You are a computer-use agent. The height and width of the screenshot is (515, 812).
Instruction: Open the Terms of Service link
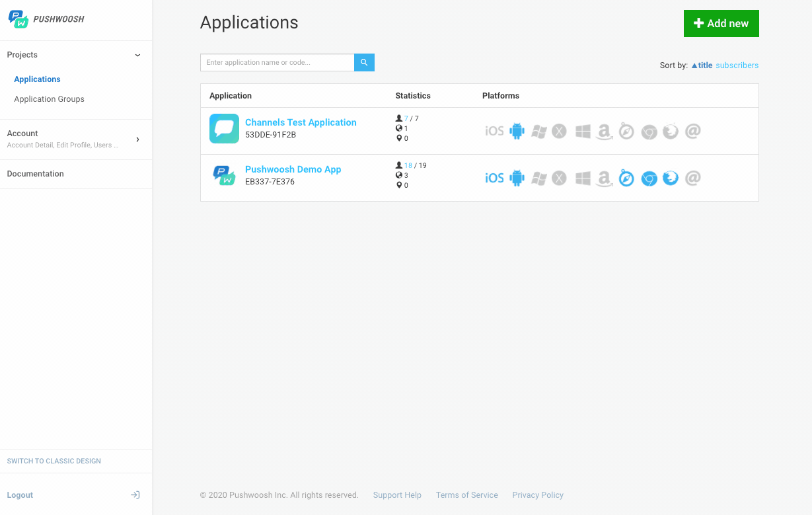(x=467, y=495)
